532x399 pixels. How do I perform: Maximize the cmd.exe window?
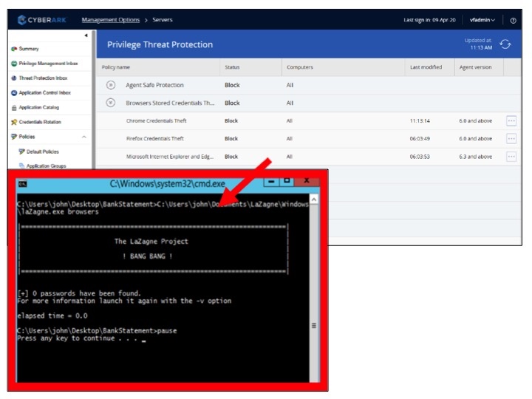pos(287,182)
